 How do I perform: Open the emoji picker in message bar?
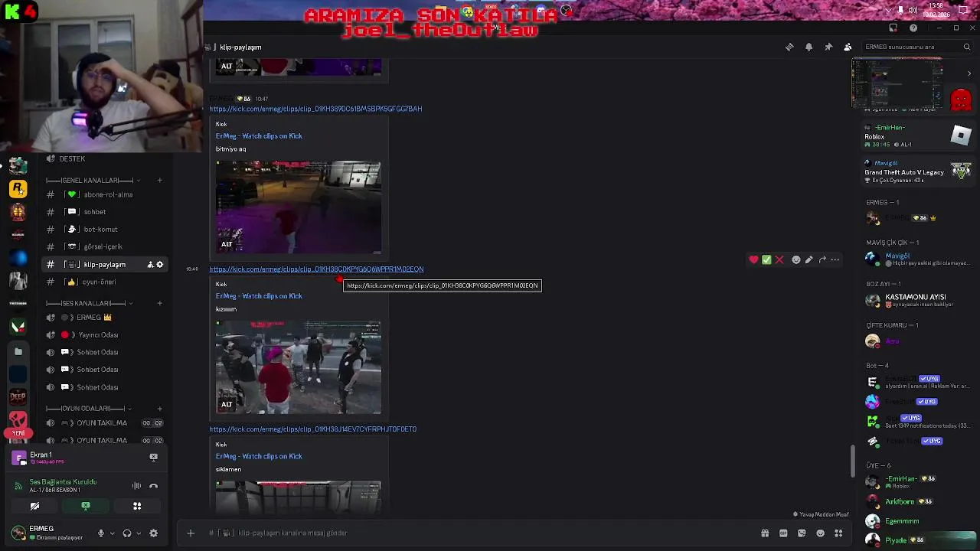pyautogui.click(x=820, y=533)
